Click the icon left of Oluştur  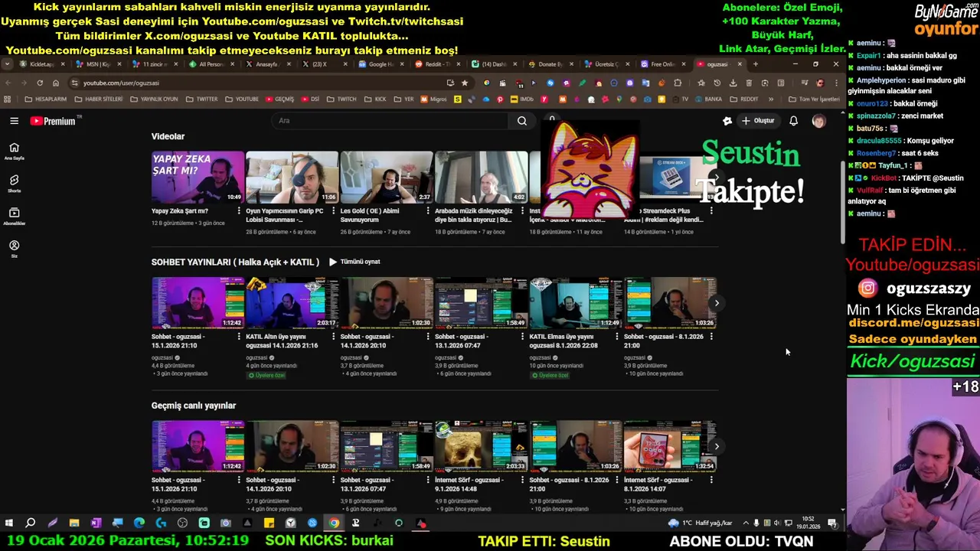pos(727,121)
